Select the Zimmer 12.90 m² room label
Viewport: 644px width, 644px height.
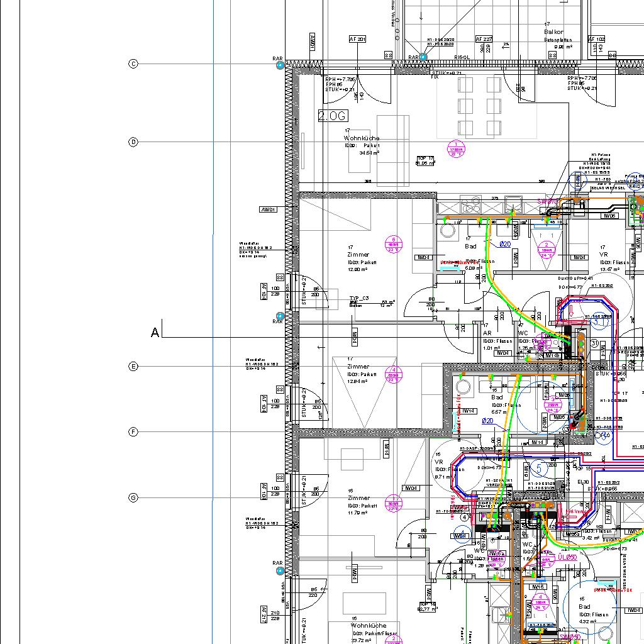(x=362, y=258)
